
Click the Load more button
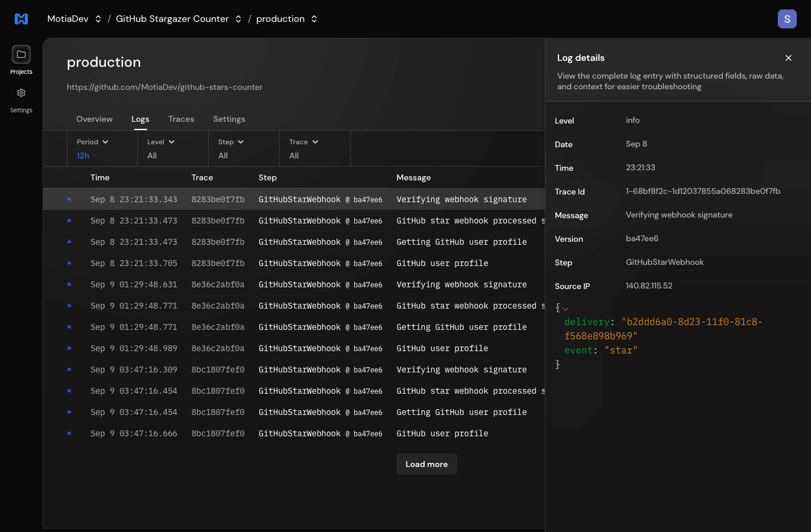click(426, 464)
